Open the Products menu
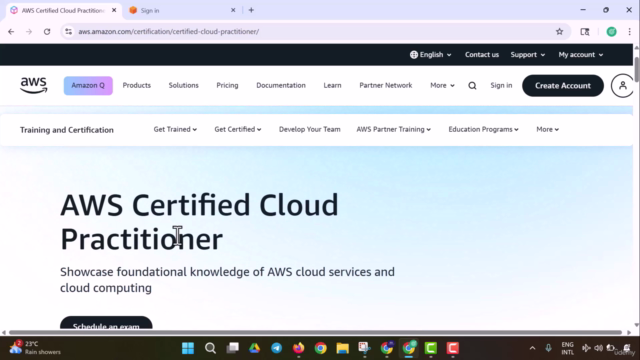 tap(137, 85)
